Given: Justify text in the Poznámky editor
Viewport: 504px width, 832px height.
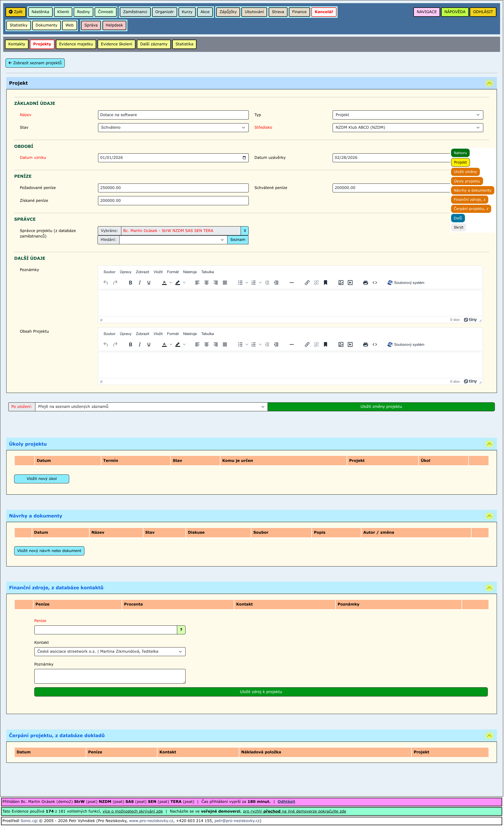Looking at the screenshot, I should click(x=225, y=283).
